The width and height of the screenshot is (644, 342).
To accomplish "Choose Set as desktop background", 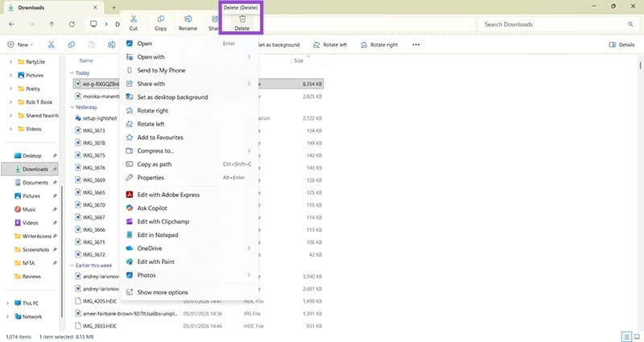I will [189, 97].
